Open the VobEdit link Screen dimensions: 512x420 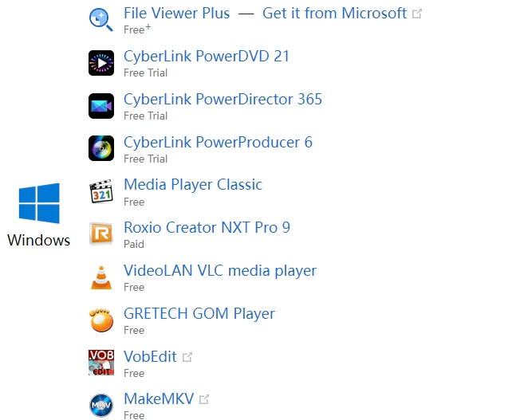click(x=150, y=357)
